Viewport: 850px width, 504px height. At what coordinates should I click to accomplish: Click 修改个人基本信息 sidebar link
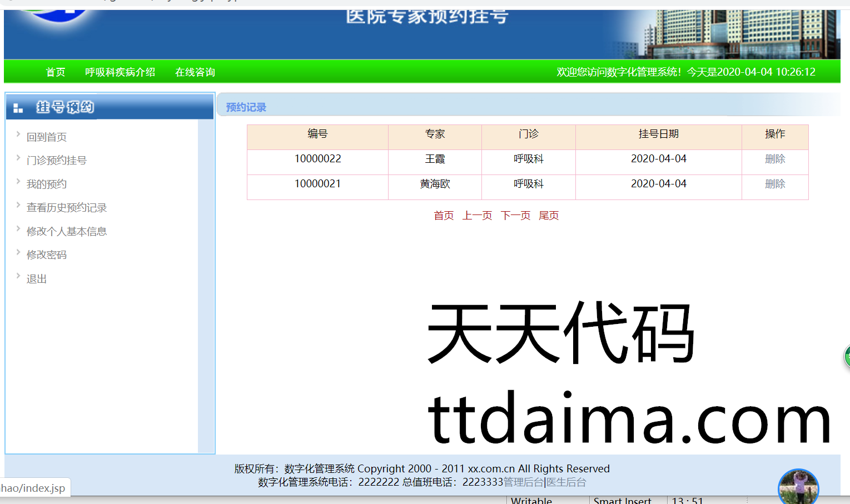pyautogui.click(x=67, y=232)
